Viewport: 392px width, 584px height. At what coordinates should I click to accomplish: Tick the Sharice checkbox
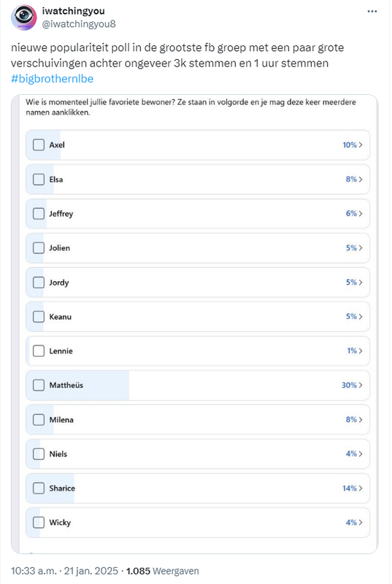point(39,488)
